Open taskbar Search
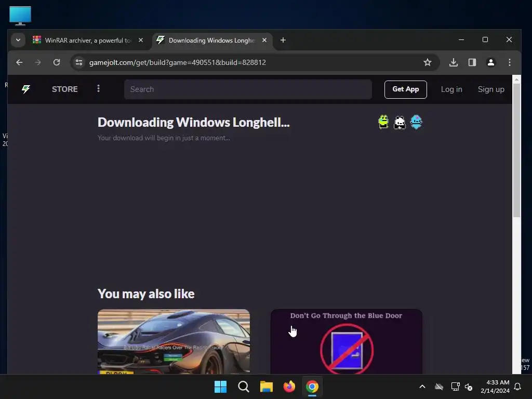The height and width of the screenshot is (399, 532). point(244,387)
